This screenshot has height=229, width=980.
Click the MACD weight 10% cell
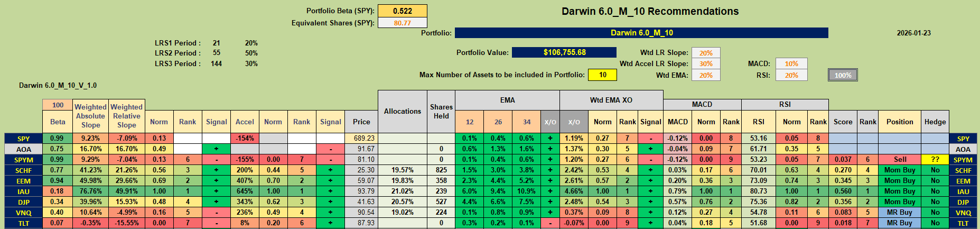[x=791, y=63]
